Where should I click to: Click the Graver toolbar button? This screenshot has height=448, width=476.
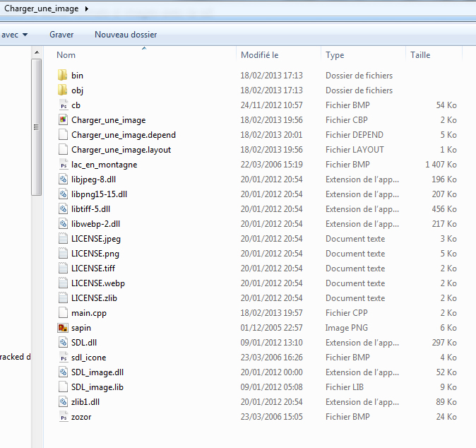point(61,35)
